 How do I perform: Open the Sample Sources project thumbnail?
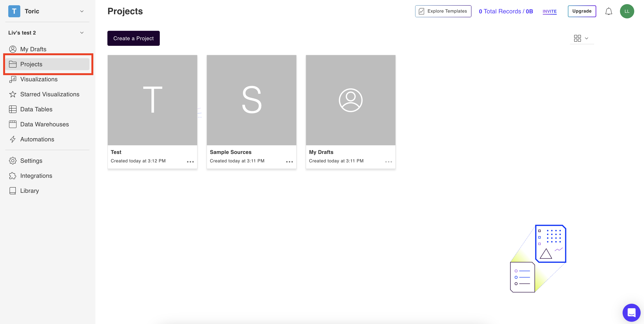pyautogui.click(x=252, y=100)
